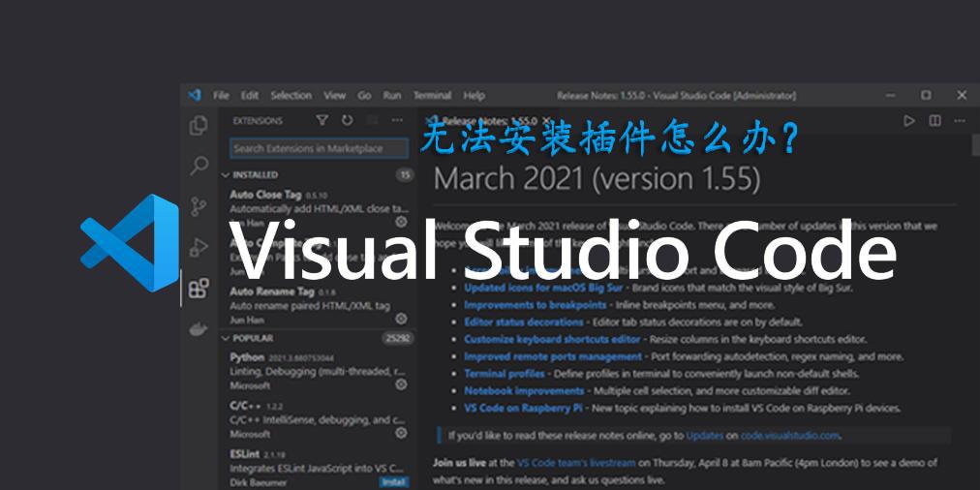Click the run icon in editor toolbar
The width and height of the screenshot is (980, 490).
coord(909,121)
